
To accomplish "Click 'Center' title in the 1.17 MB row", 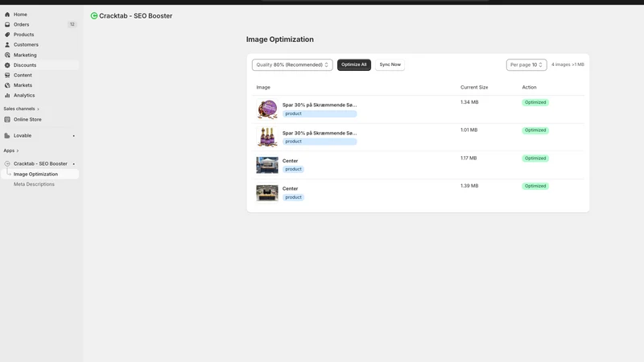I will (x=290, y=161).
